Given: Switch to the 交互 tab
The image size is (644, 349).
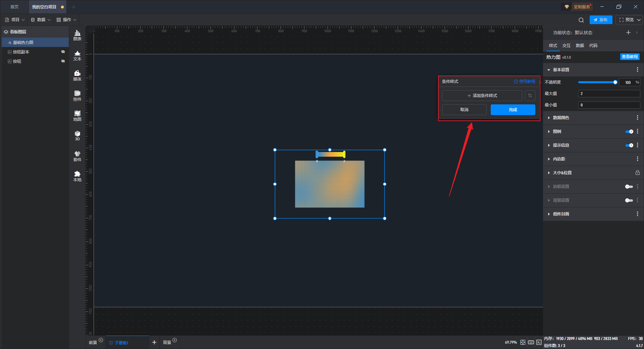Looking at the screenshot, I should pyautogui.click(x=567, y=46).
